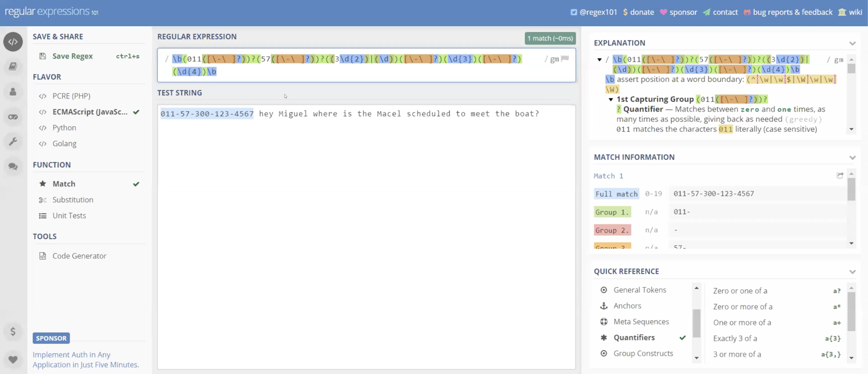This screenshot has height=374, width=868.
Task: Click the regex flags flag icon
Action: click(565, 59)
